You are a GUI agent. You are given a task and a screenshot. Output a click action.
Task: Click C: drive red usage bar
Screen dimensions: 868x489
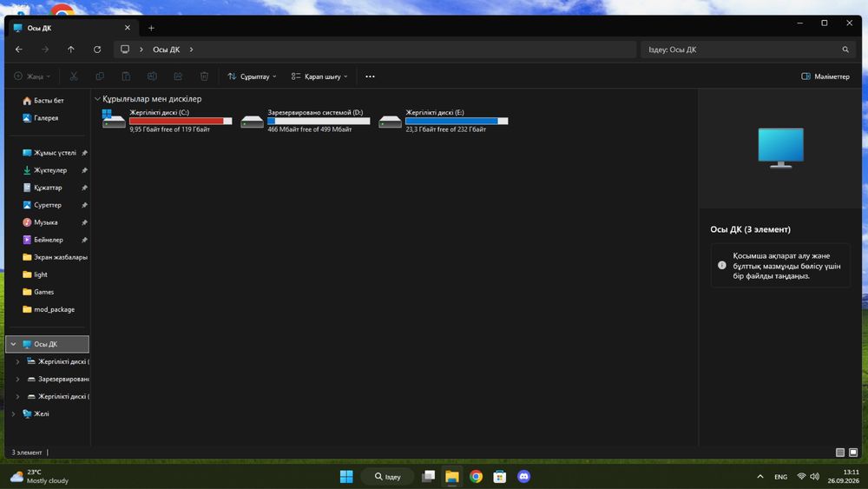click(181, 121)
